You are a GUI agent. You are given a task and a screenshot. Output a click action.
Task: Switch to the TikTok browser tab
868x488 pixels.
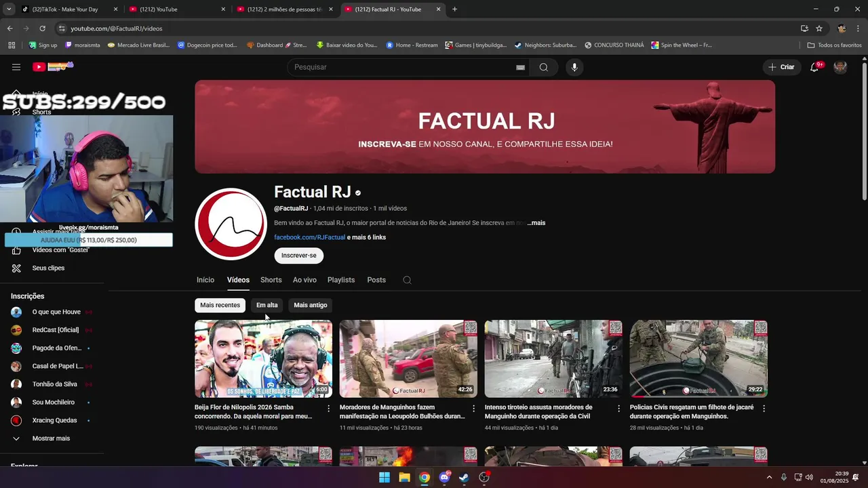pos(70,9)
